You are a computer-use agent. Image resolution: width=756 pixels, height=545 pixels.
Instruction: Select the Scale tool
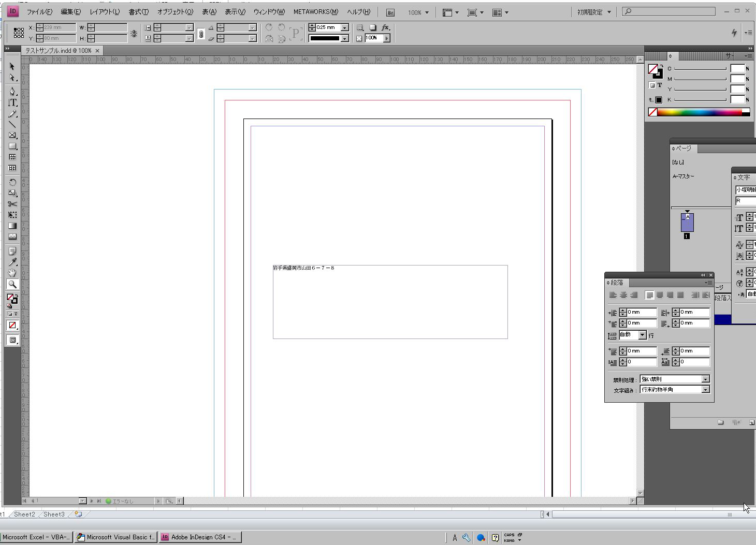(12, 193)
